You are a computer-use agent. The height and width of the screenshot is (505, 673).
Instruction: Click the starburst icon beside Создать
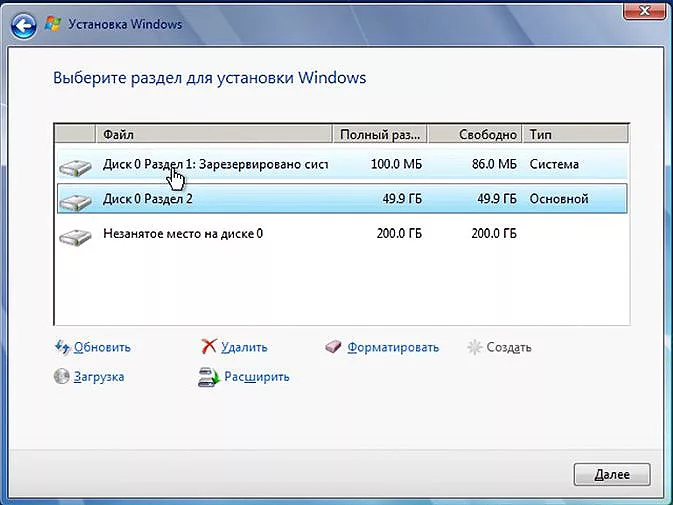pyautogui.click(x=475, y=347)
